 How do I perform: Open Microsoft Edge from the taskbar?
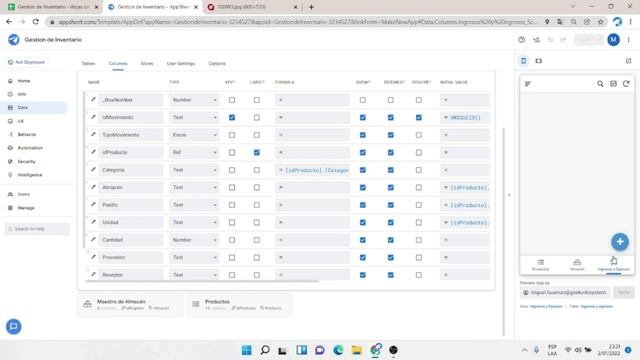[338, 350]
